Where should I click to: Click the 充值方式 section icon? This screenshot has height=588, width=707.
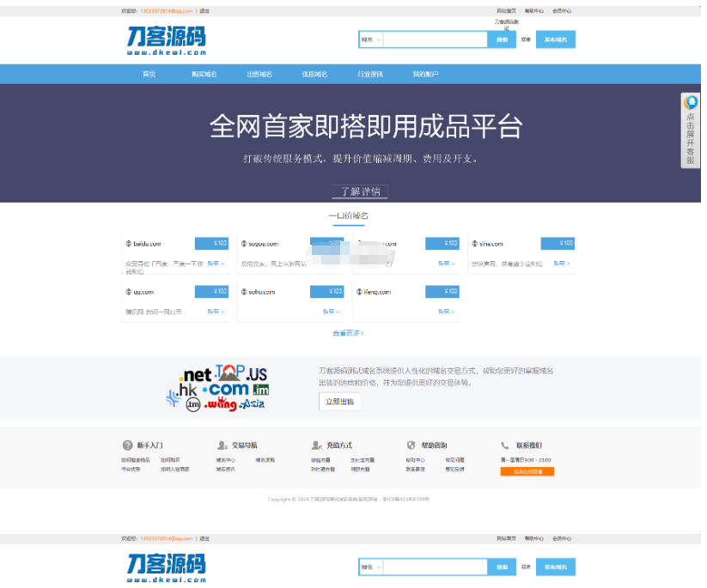coord(316,446)
